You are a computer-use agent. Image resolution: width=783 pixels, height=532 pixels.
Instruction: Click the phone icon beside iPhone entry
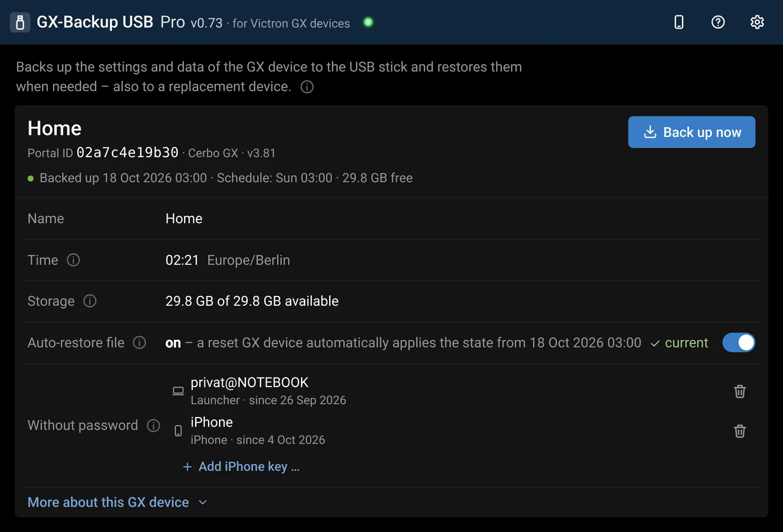178,431
